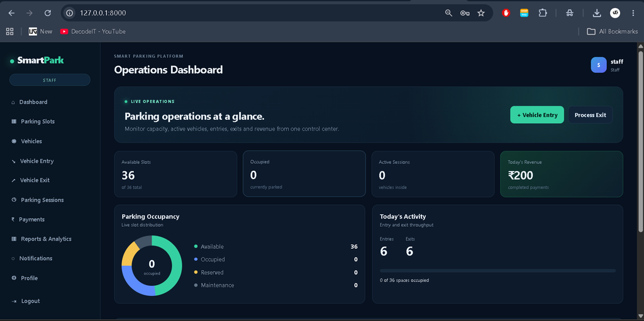The image size is (644, 321).
Task: Click the STAFF role badge
Action: (50, 80)
